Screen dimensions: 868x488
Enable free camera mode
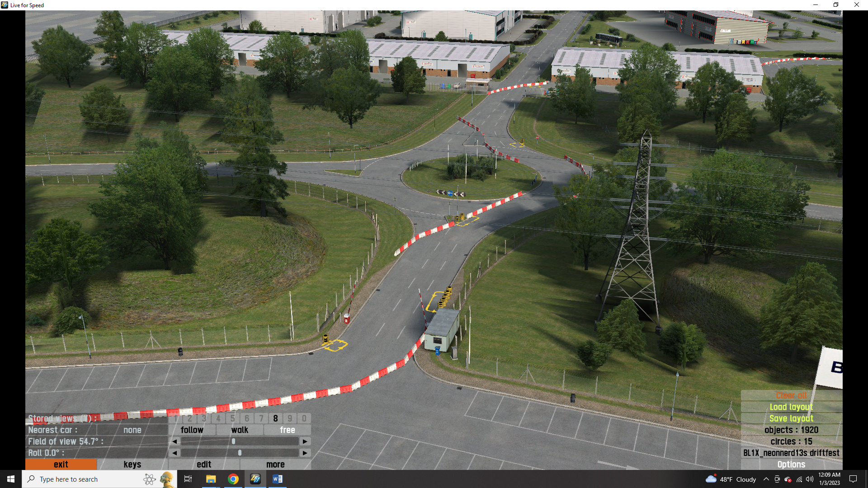click(288, 430)
